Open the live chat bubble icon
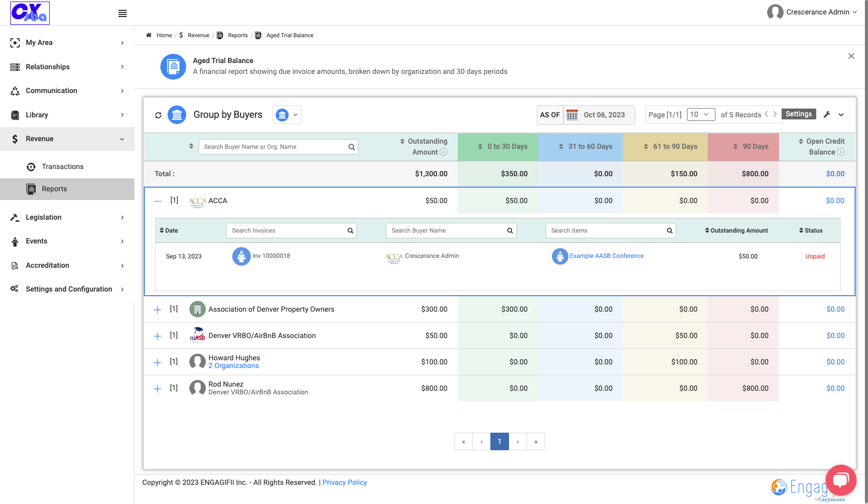 841,480
